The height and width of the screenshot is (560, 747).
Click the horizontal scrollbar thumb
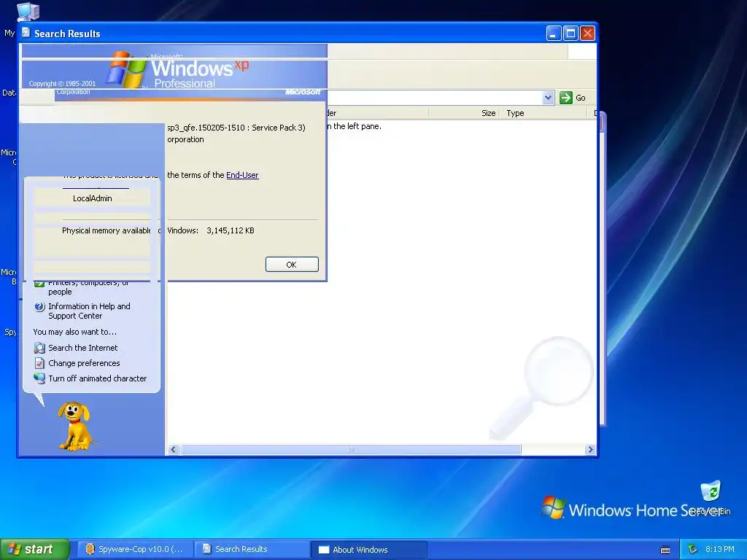[351, 449]
